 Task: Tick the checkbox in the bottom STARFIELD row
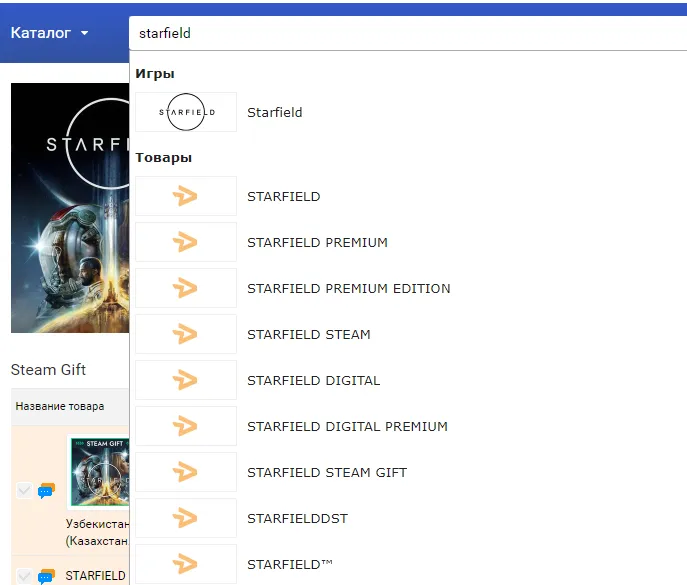[x=24, y=576]
